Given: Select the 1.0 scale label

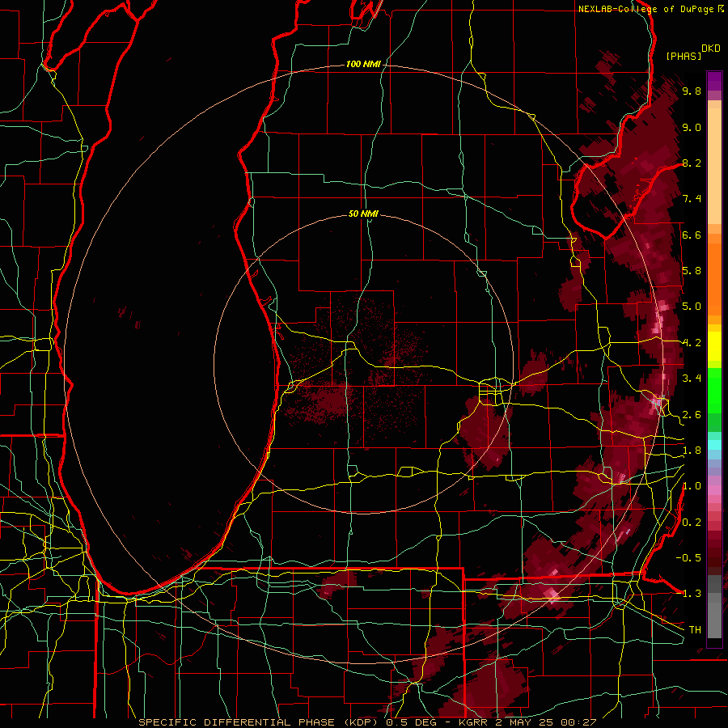Looking at the screenshot, I should coord(692,486).
